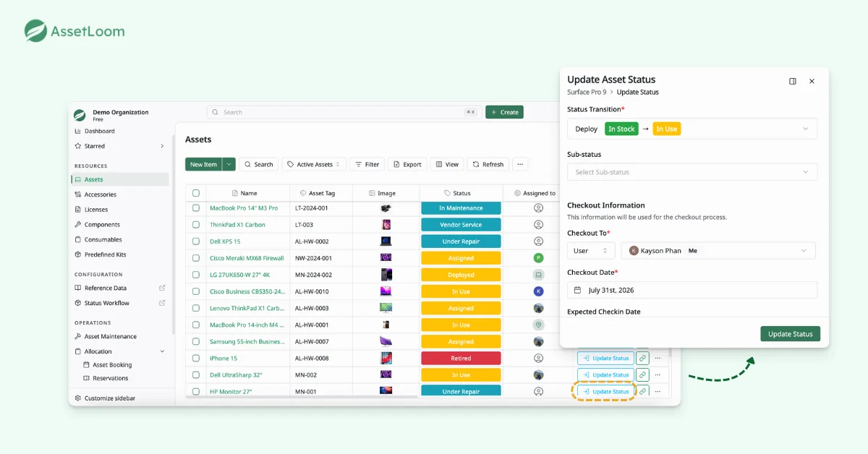Check the MacBook Pro 14" M3 Pro row

coord(196,208)
